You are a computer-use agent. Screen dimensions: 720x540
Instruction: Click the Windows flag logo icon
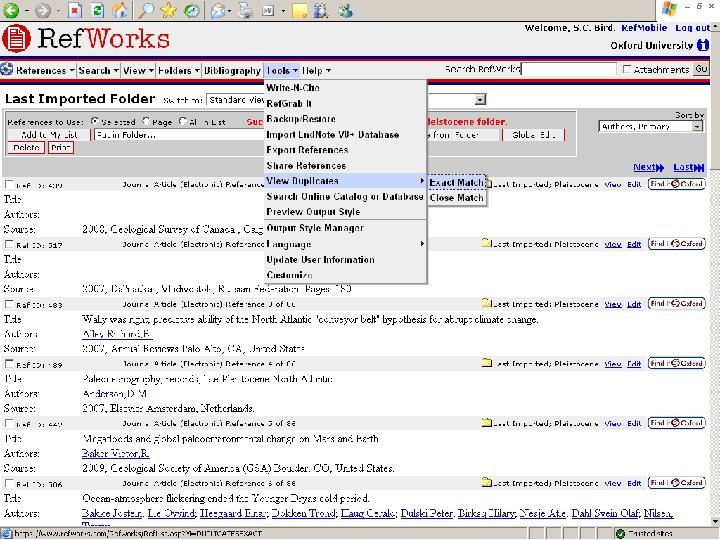(x=669, y=8)
